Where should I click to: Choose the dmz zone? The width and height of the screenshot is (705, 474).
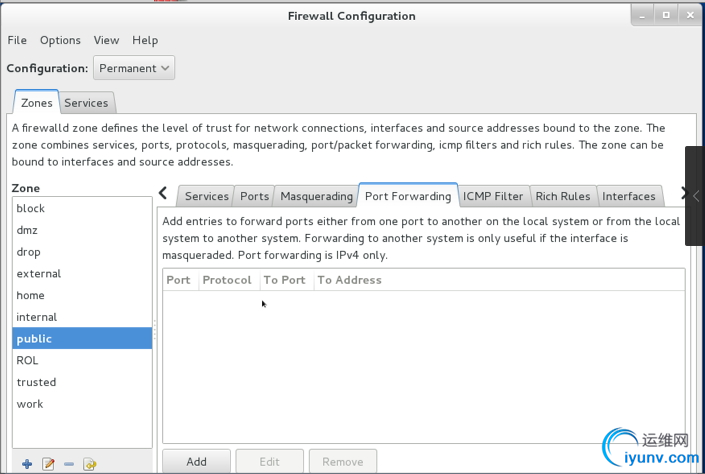[x=28, y=230]
